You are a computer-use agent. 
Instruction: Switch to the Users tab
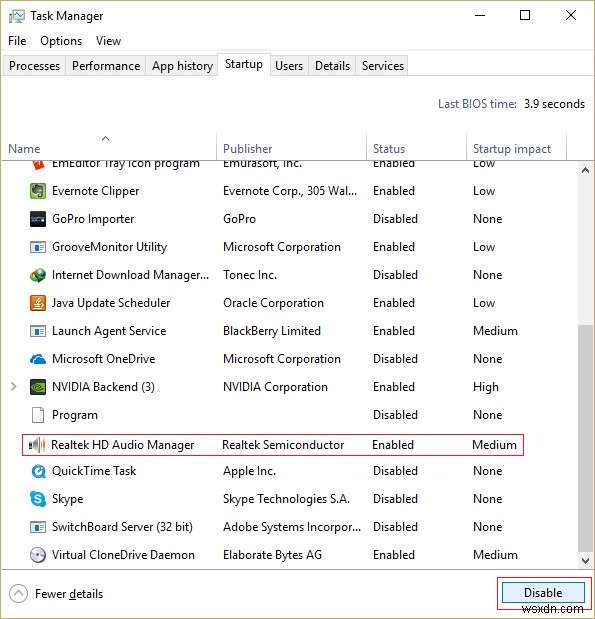tap(289, 66)
